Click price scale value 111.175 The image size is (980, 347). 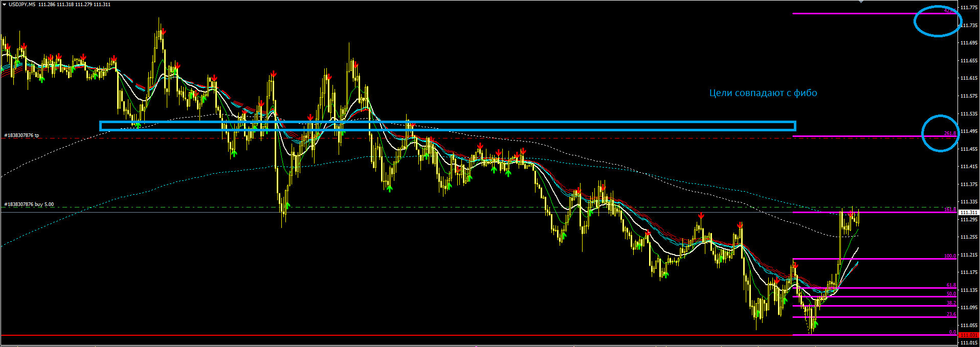(969, 272)
